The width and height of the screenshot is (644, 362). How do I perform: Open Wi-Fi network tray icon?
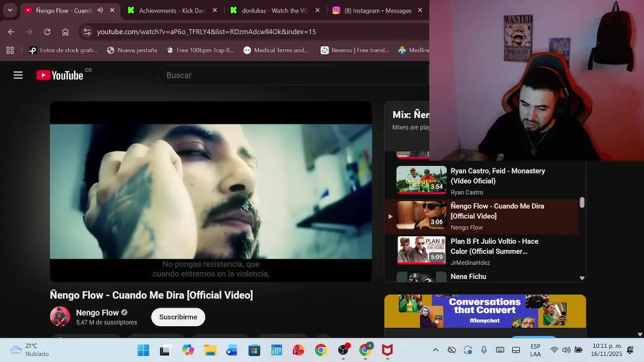tap(554, 350)
